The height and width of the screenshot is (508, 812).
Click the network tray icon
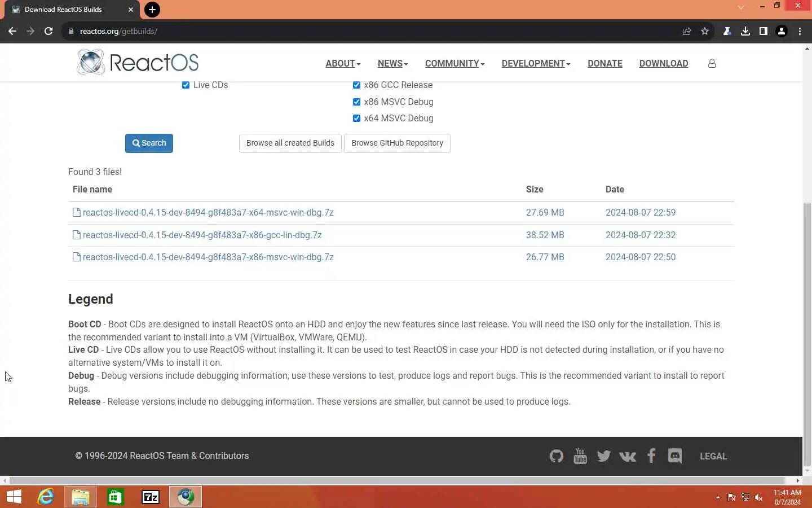tap(745, 497)
